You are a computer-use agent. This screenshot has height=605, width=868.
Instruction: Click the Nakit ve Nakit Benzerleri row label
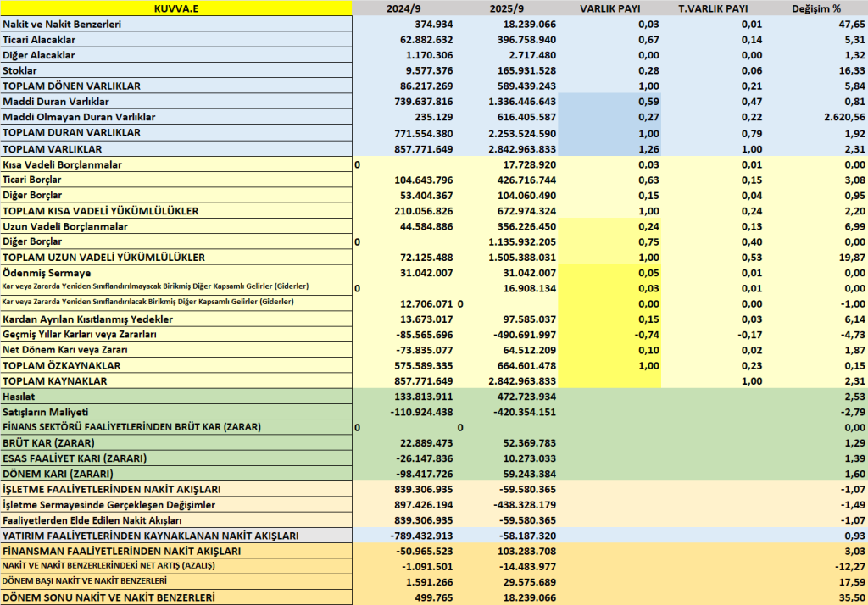(62, 25)
